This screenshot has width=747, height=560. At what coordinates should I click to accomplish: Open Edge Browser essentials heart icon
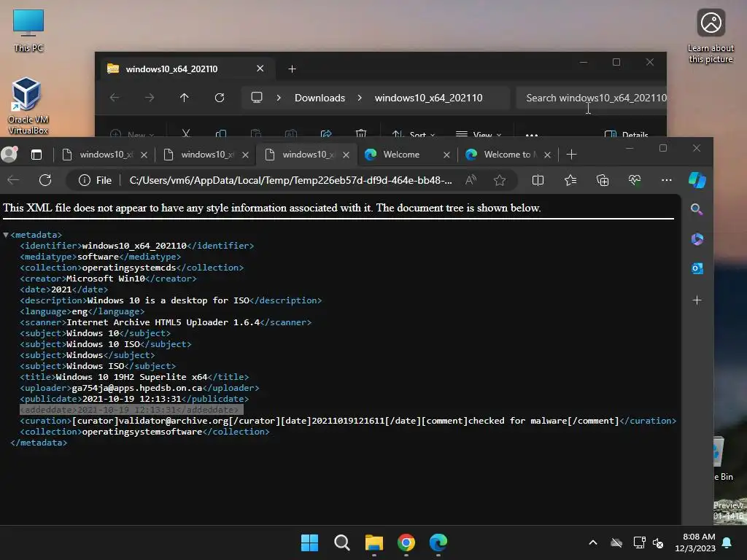tap(635, 180)
